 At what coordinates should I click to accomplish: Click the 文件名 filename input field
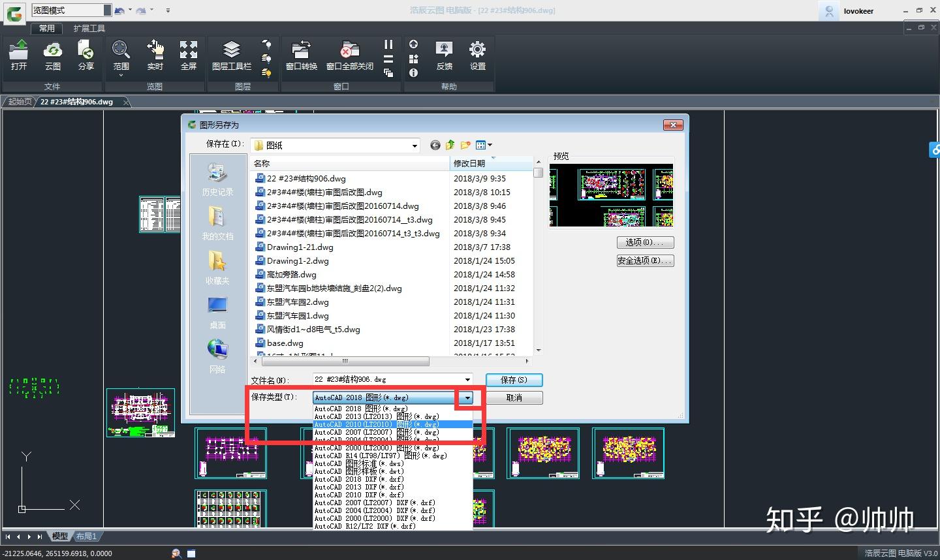pos(388,380)
